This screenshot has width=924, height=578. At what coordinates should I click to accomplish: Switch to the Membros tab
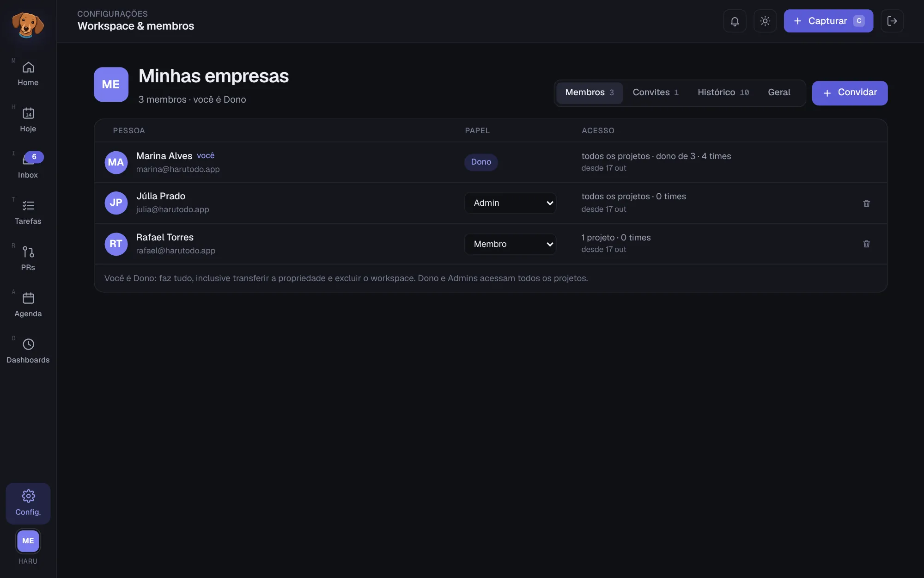590,93
